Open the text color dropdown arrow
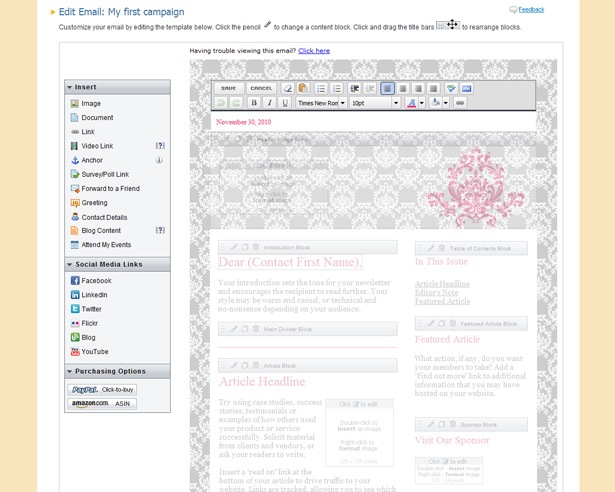The image size is (615, 492). 422,103
